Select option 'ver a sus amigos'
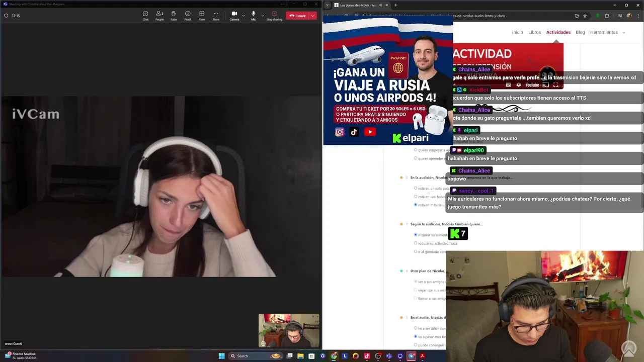The width and height of the screenshot is (644, 362). 416,282
